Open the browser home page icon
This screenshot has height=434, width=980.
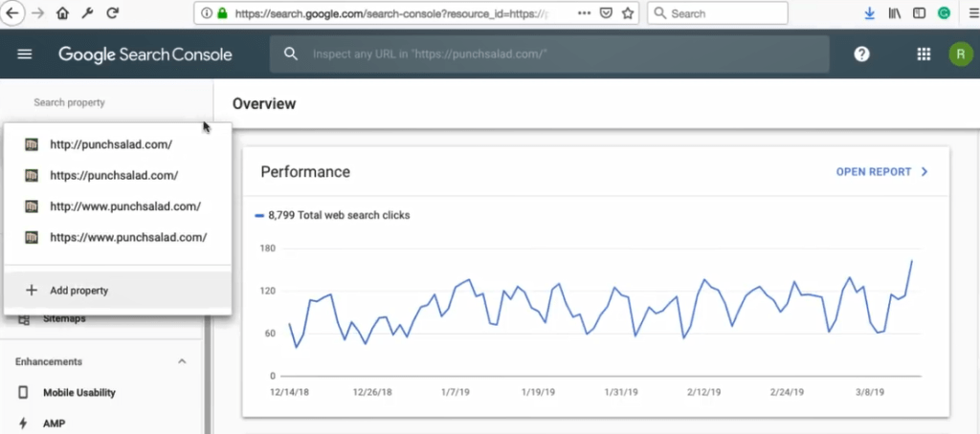(x=62, y=13)
